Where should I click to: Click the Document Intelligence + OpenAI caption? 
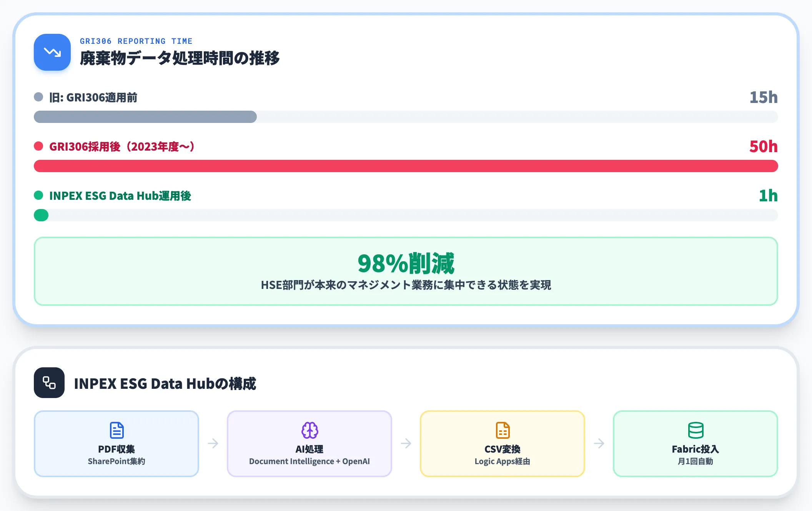click(309, 461)
